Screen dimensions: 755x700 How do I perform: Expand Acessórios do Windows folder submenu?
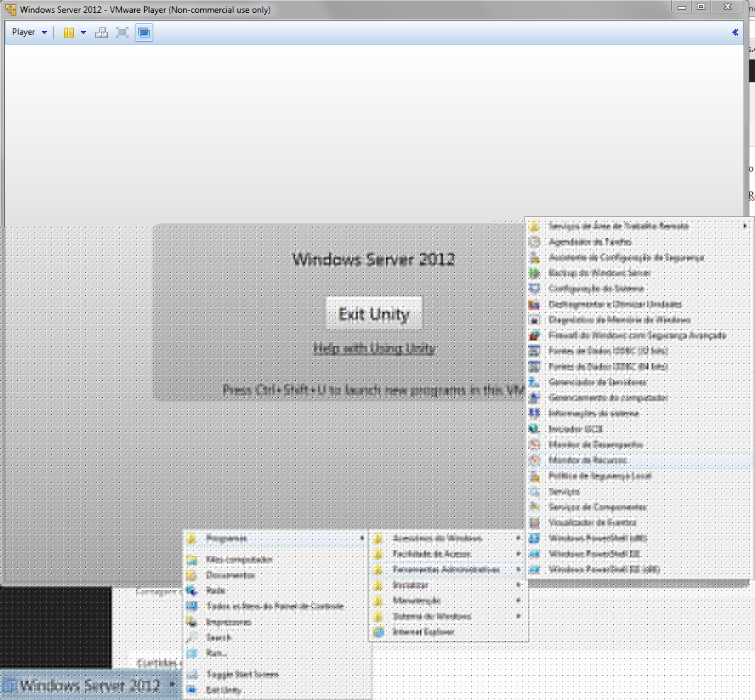(x=448, y=538)
